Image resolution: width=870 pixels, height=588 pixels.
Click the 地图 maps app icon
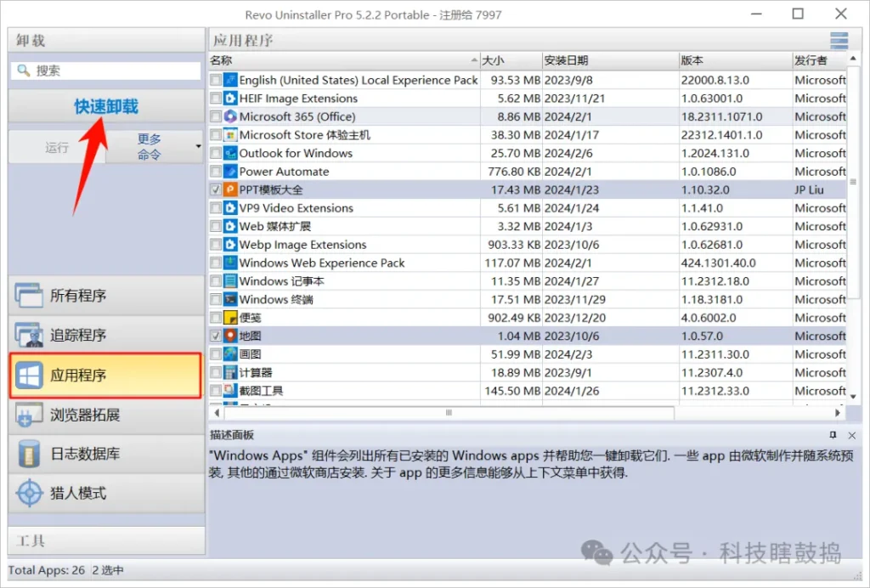[229, 336]
